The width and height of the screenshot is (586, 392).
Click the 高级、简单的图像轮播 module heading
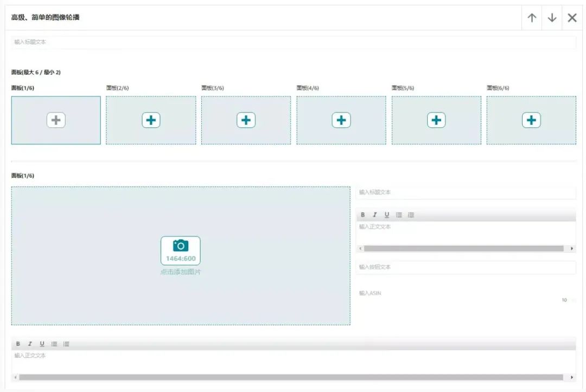(45, 17)
